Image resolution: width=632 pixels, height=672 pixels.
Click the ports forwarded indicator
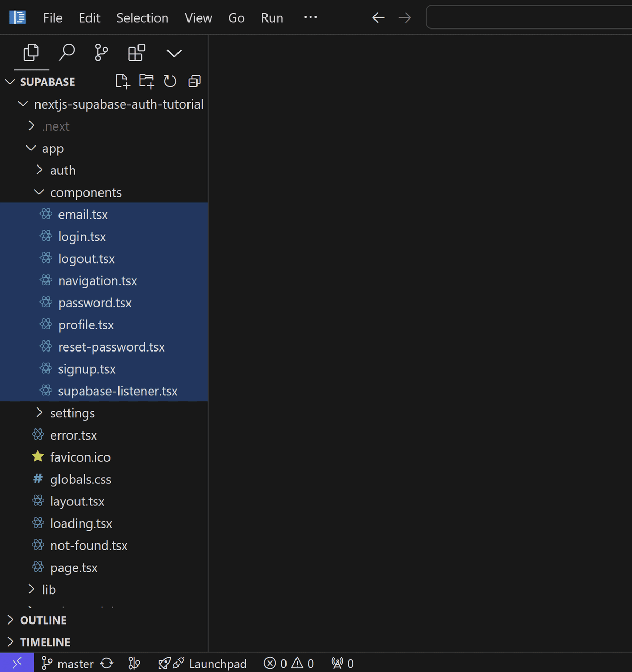[x=342, y=664]
